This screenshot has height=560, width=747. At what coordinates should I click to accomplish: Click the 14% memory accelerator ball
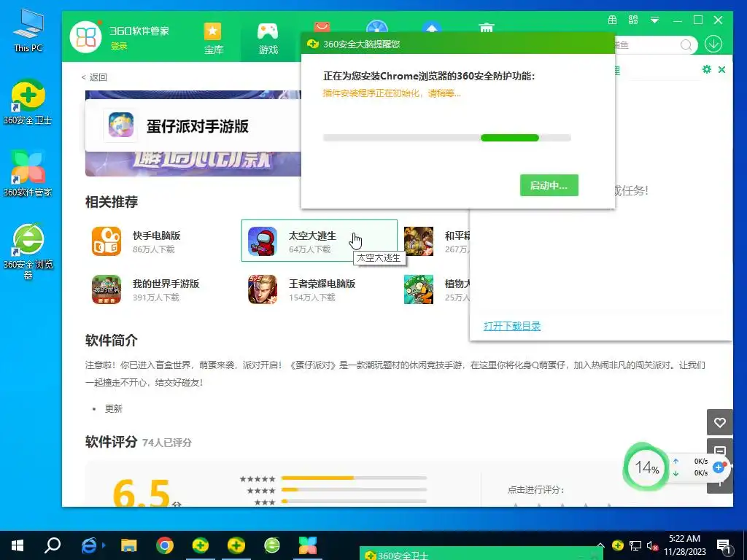click(646, 467)
